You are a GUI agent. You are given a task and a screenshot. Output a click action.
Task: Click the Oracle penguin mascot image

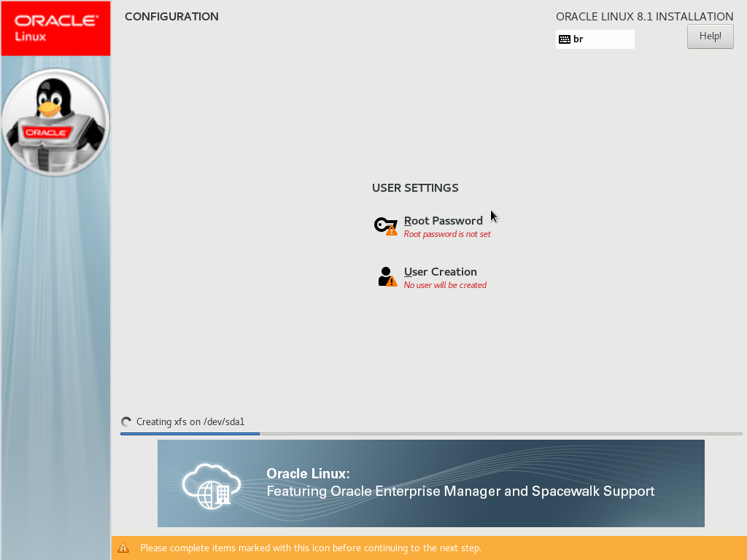click(x=55, y=122)
